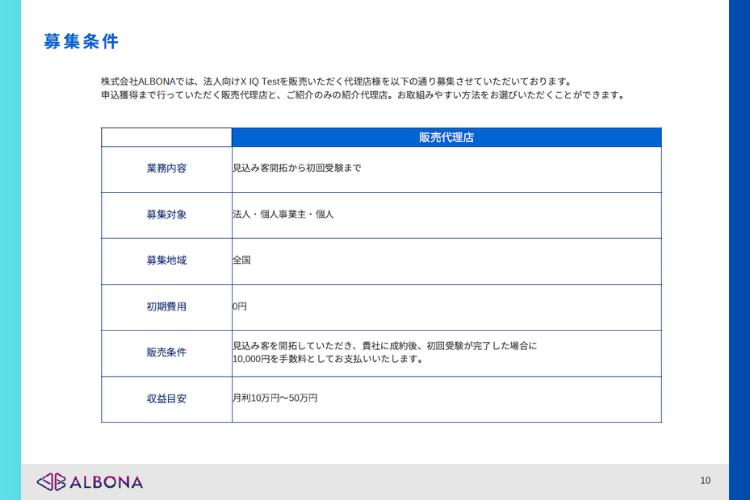750x500 pixels.
Task: Click the 全国 cell value
Action: click(241, 260)
